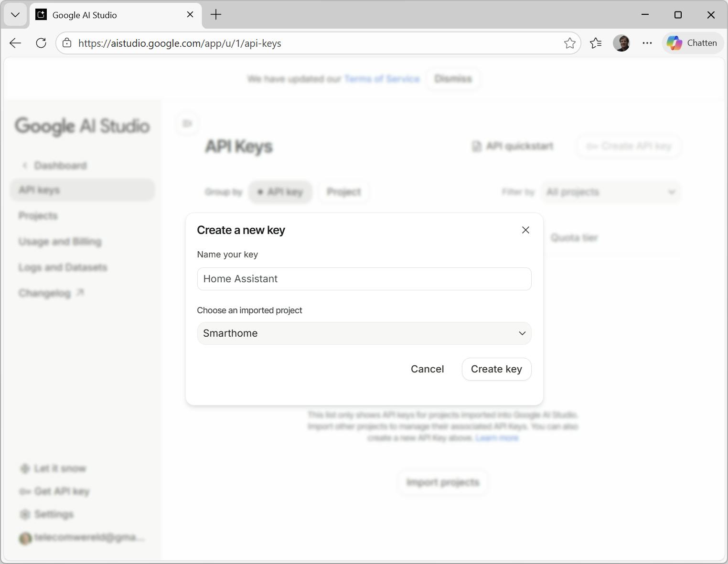Click the Import projects button
This screenshot has width=728, height=564.
pos(443,482)
